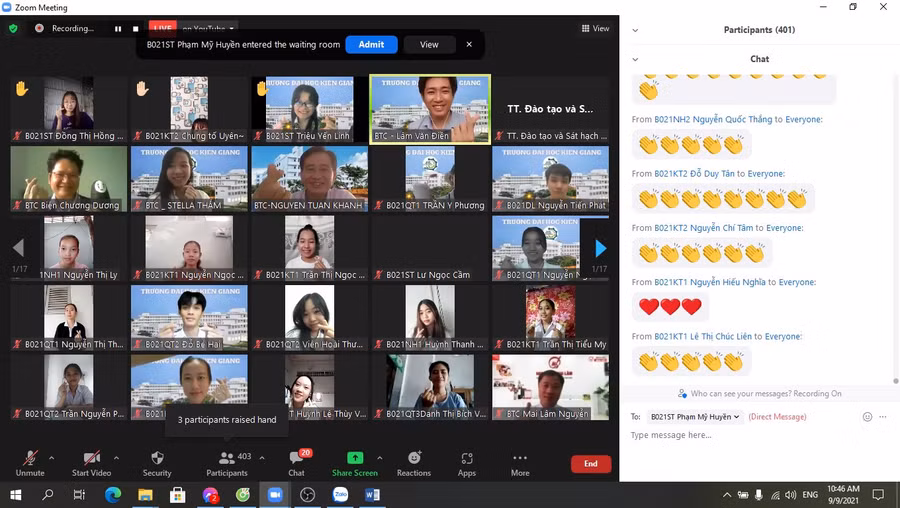Open the Chat icon with 20 badge

(296, 457)
